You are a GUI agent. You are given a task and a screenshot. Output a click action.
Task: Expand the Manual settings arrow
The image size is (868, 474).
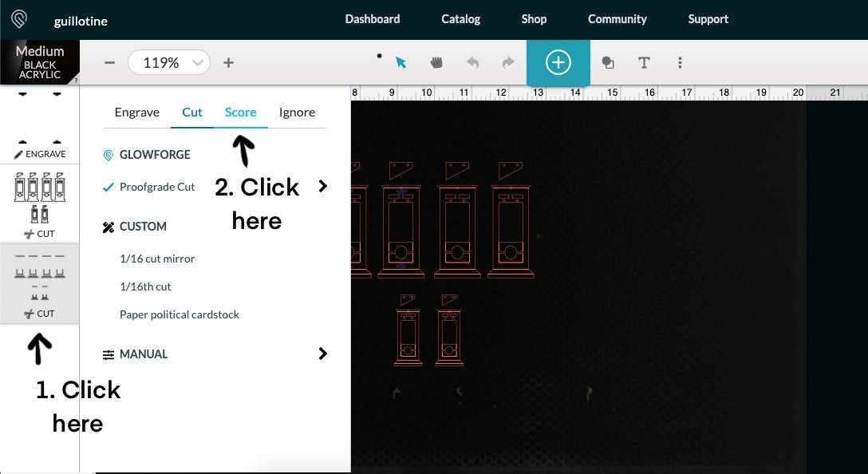[322, 354]
